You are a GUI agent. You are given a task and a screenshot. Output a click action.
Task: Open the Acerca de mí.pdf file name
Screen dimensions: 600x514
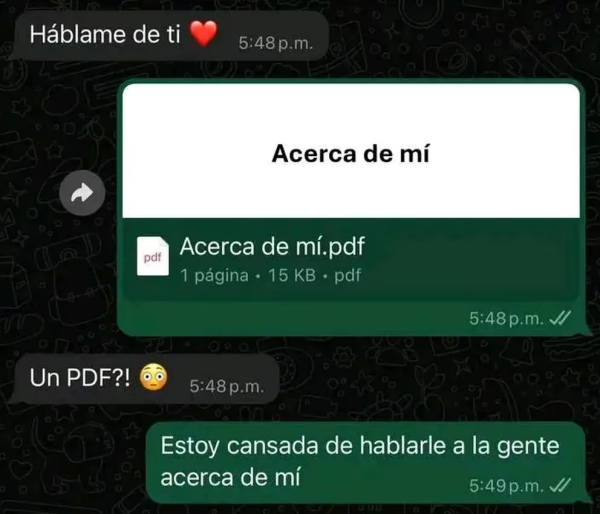click(272, 246)
